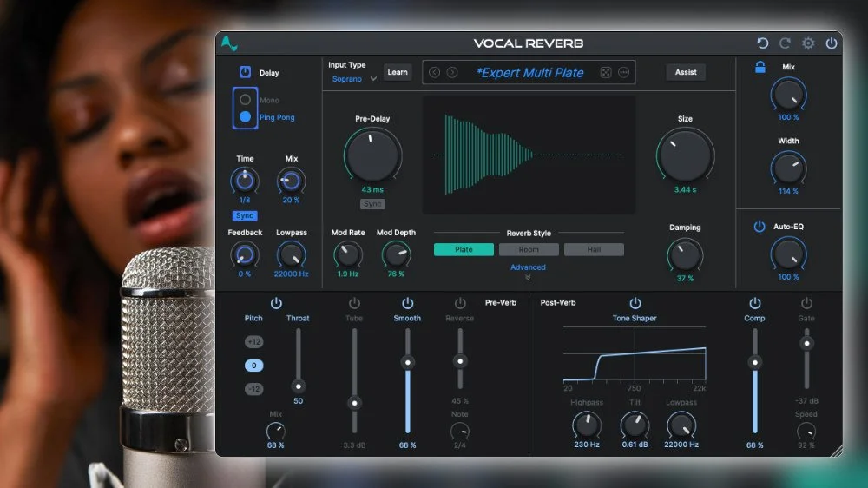This screenshot has width=868, height=488.
Task: Click the Tone Shaper EQ curve graph
Action: (635, 354)
